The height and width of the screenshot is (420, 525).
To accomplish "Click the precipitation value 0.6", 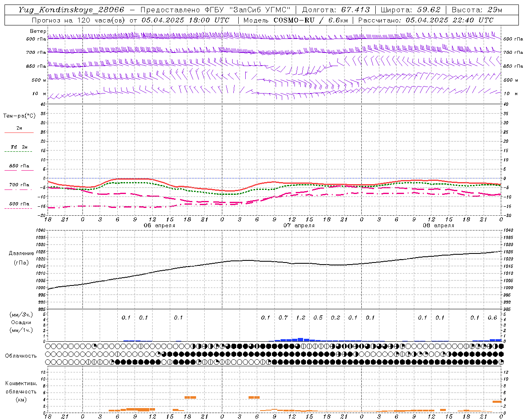I will pyautogui.click(x=492, y=318).
